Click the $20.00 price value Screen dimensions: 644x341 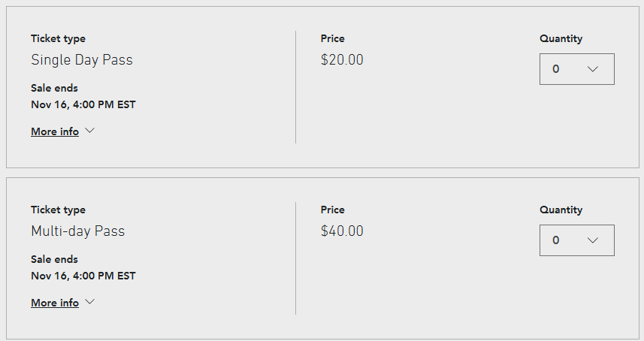coord(342,60)
